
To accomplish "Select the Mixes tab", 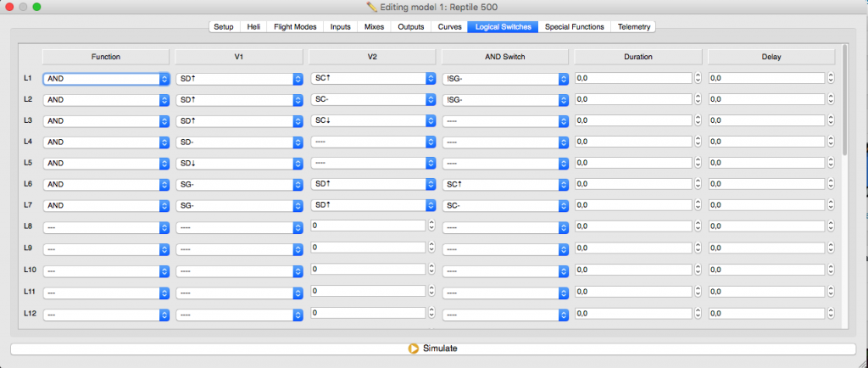I will (x=374, y=26).
